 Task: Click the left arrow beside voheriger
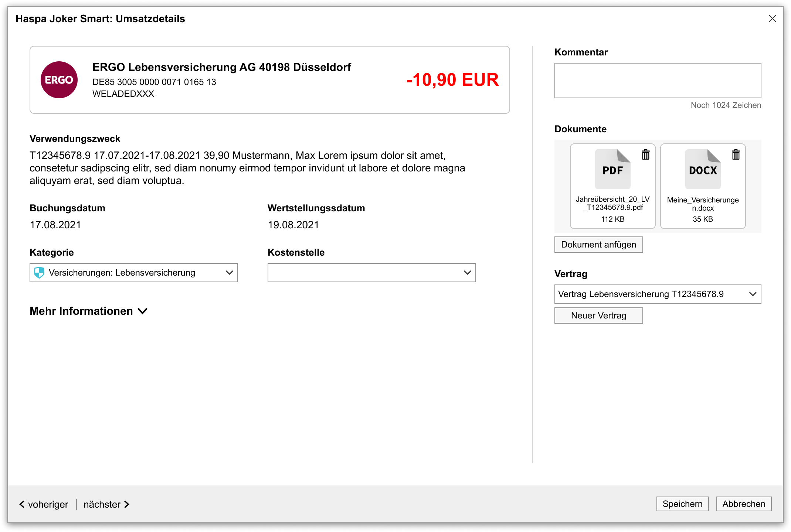tap(22, 504)
